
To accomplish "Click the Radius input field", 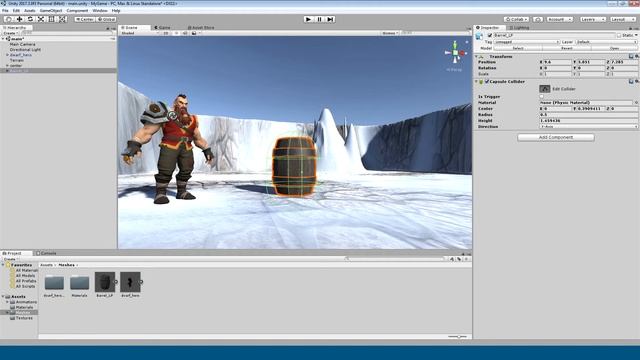I will [x=588, y=115].
